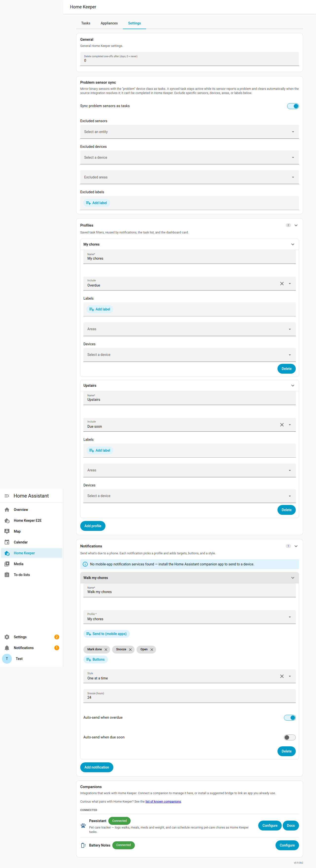Delete the Upstairs profile

tap(286, 509)
